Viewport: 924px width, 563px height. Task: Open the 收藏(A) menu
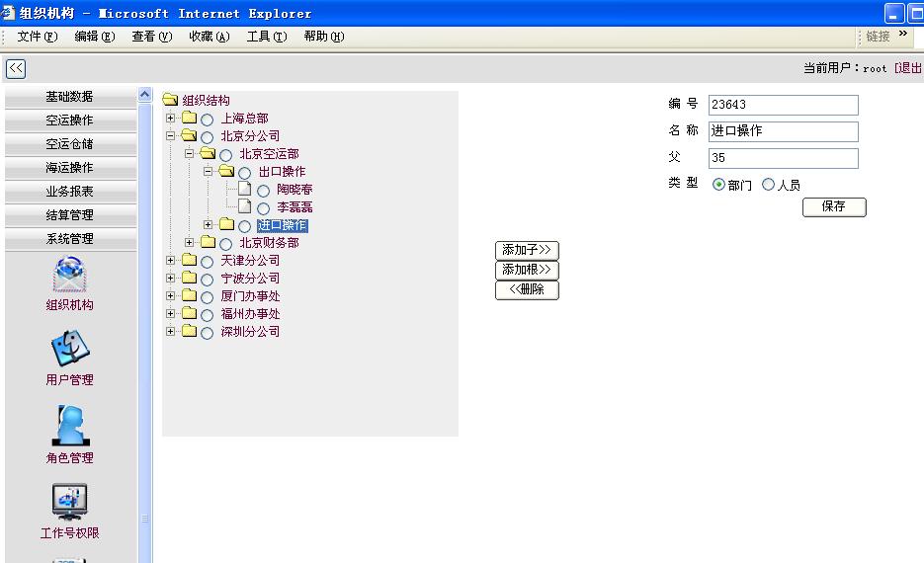pos(210,37)
